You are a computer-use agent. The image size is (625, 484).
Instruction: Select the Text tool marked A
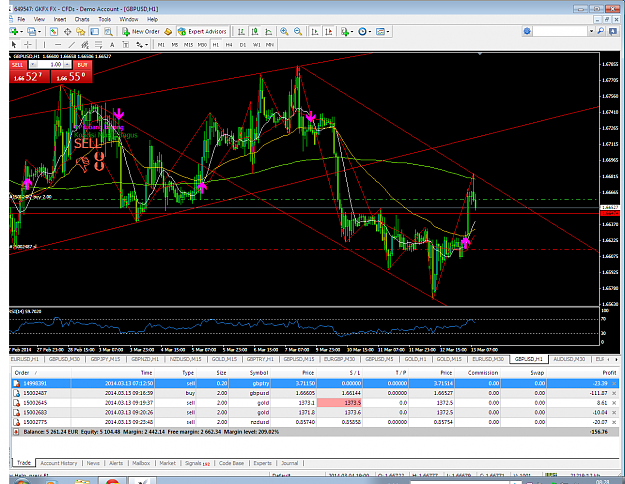(x=112, y=45)
